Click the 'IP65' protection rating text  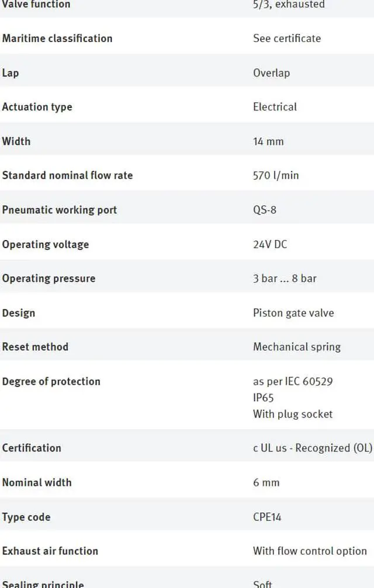point(264,398)
